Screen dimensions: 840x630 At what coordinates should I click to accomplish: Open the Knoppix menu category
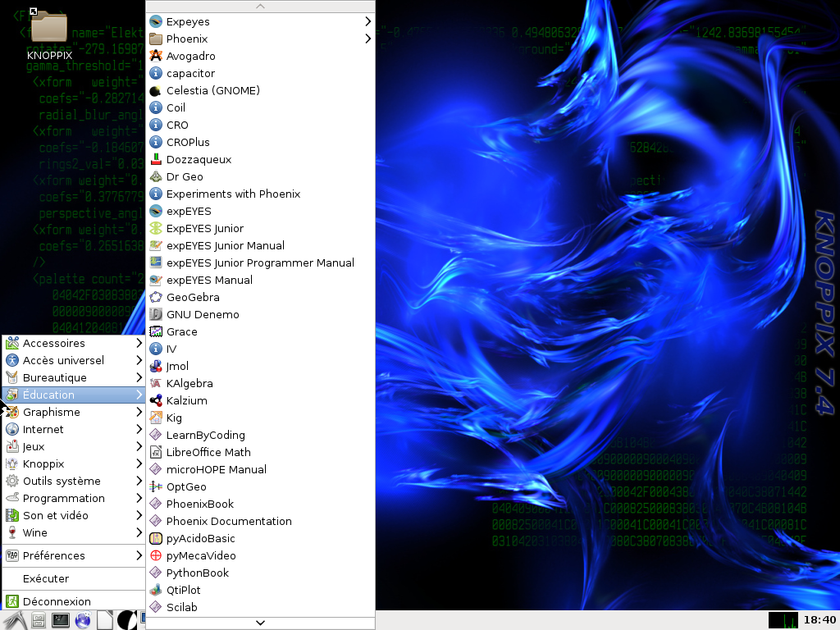coord(74,464)
